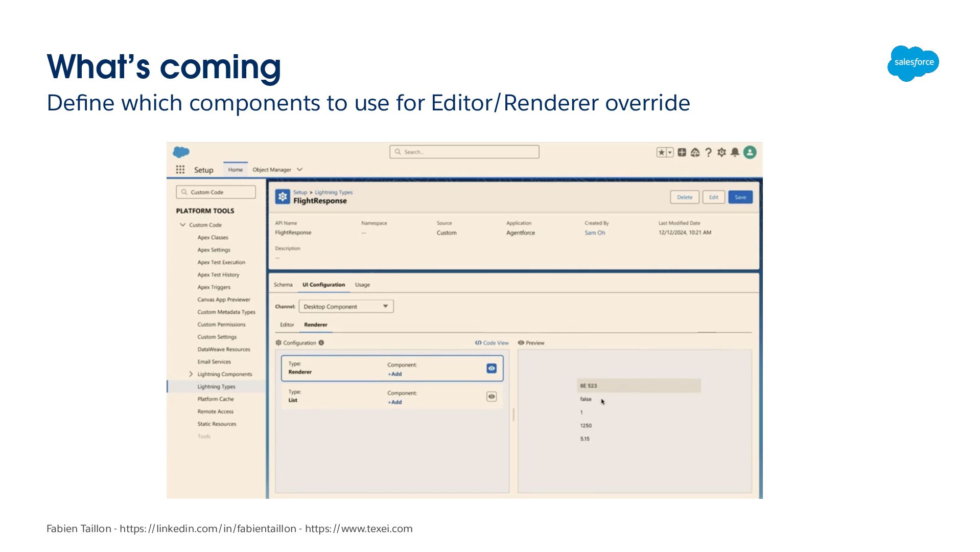Open Remote Access in the sidebar

click(215, 411)
